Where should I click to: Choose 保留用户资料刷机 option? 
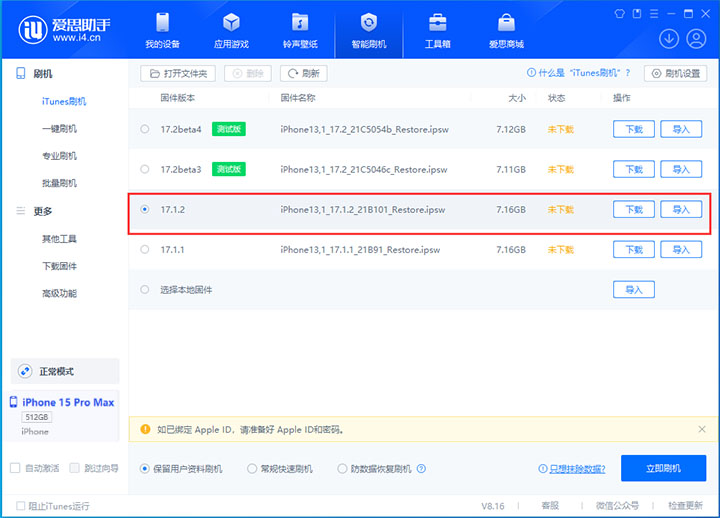[145, 468]
